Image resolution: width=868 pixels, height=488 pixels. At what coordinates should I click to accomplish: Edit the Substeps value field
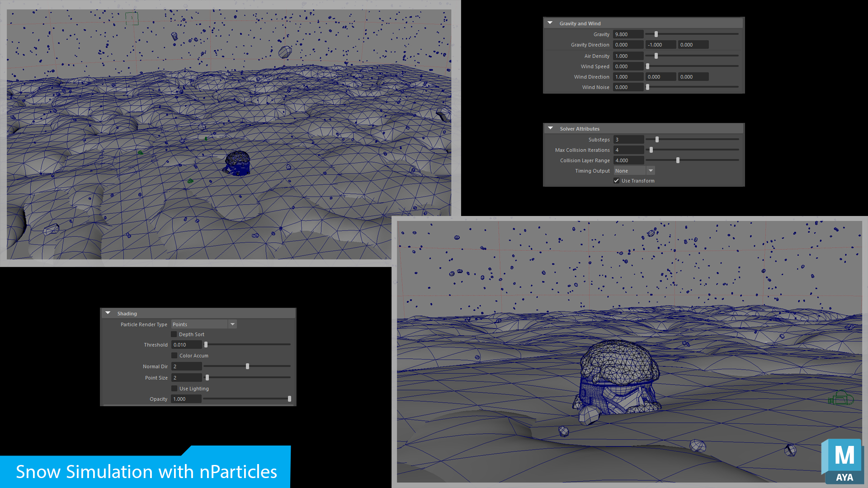click(x=628, y=139)
